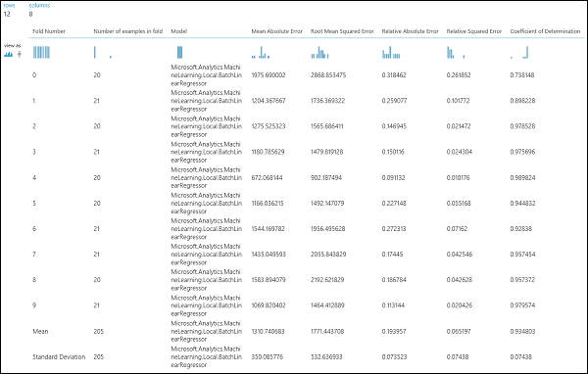Open Fold Number column histogram
The height and width of the screenshot is (374, 588).
(x=41, y=52)
